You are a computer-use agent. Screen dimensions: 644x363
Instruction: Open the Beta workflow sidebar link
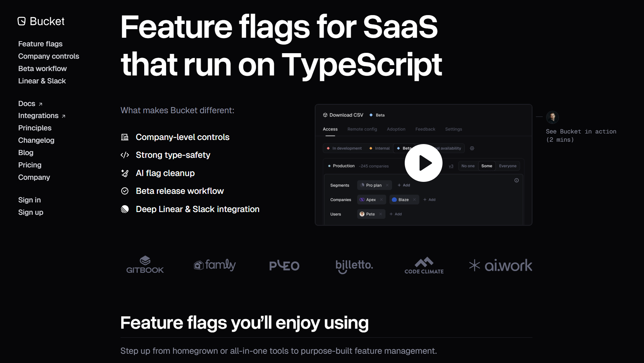[42, 69]
